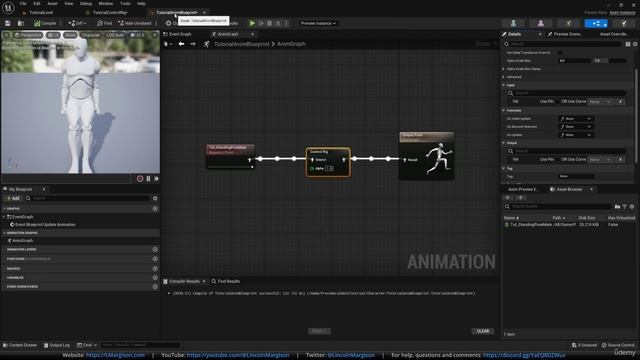Open the play options three-dot menu

coord(287,23)
